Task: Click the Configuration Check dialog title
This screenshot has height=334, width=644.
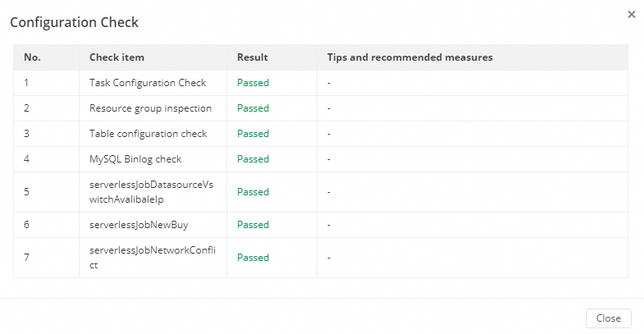Action: coord(74,22)
